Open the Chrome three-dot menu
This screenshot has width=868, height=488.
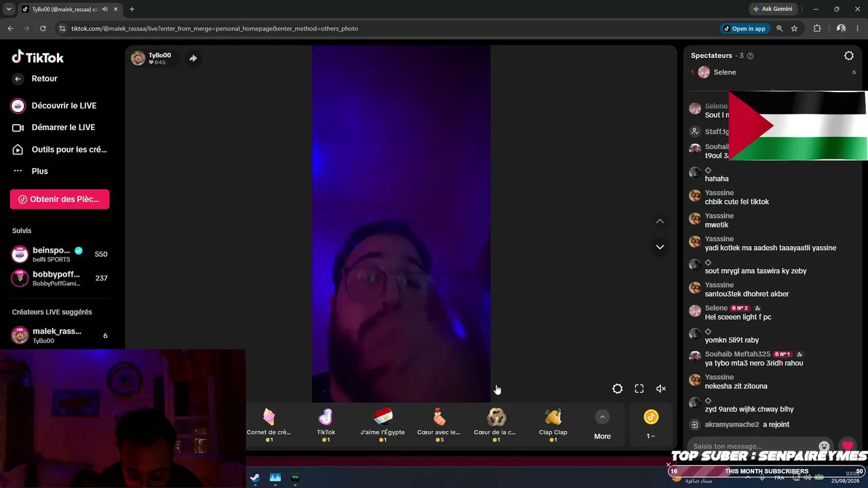[859, 28]
